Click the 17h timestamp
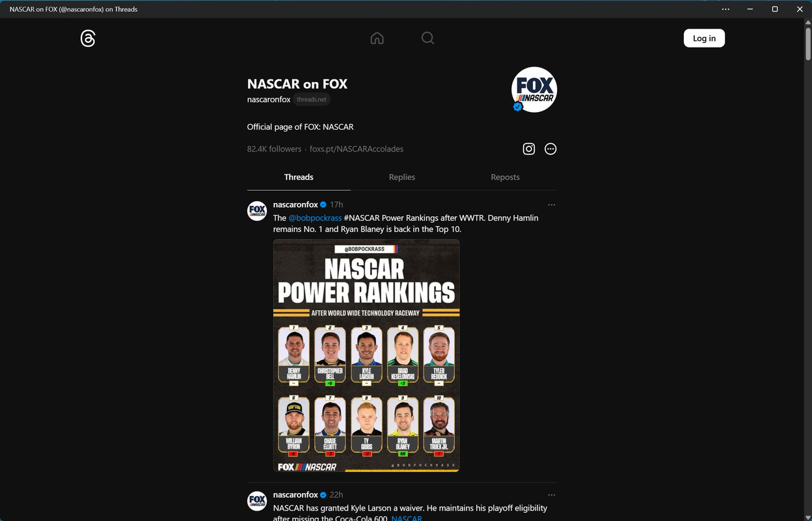The width and height of the screenshot is (812, 521). (336, 204)
